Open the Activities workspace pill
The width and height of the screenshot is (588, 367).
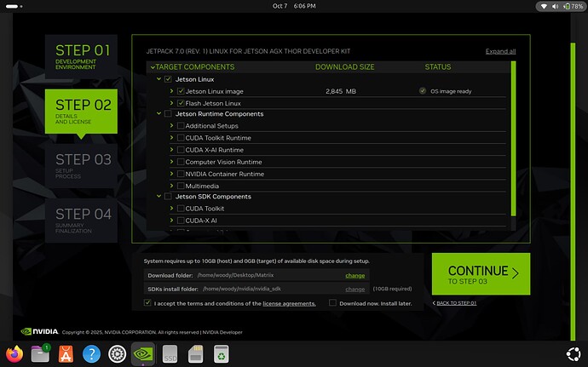(14, 6)
